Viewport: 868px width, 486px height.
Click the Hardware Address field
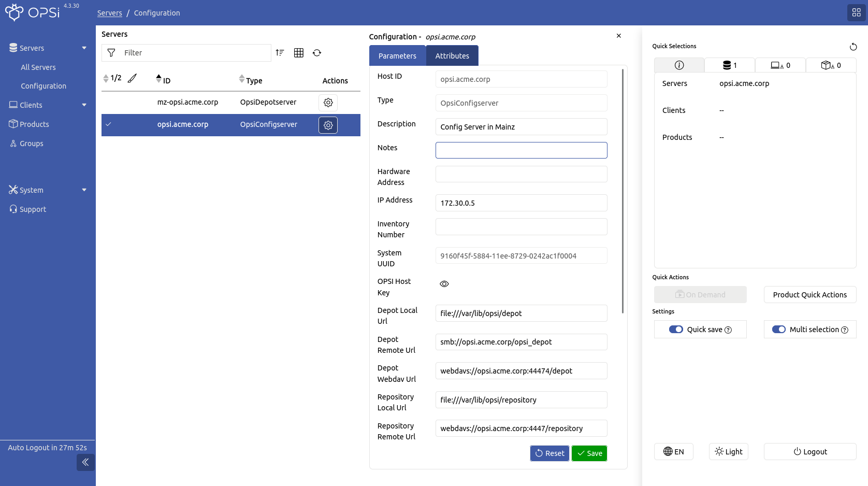coord(521,174)
